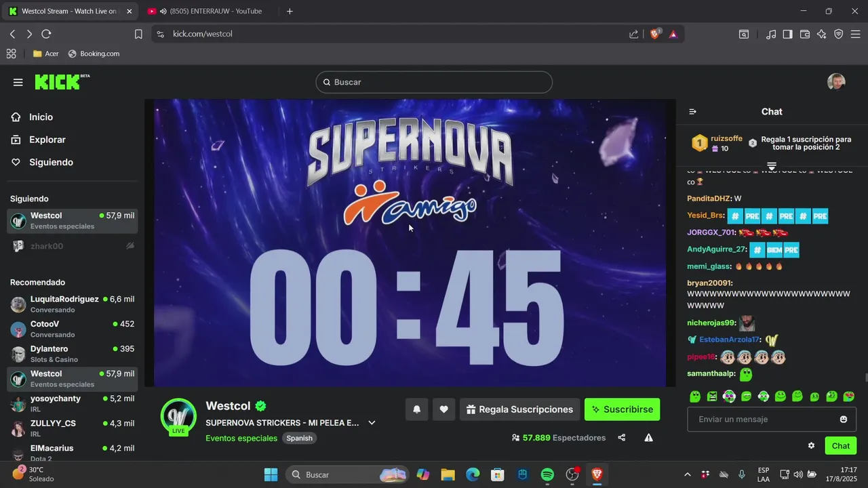
Task: Open Explorar in sidebar
Action: point(38,140)
